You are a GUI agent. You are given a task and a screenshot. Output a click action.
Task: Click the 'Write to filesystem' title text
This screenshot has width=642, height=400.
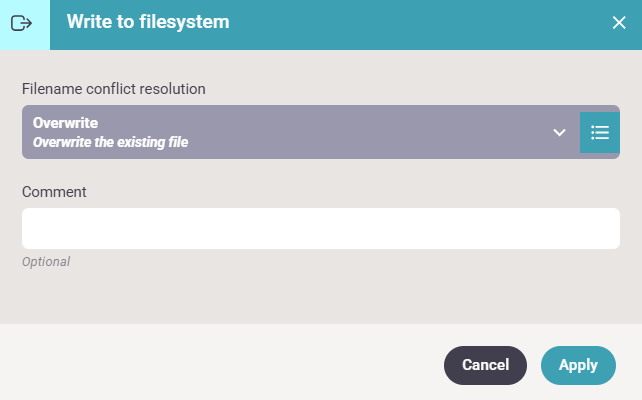pos(148,22)
